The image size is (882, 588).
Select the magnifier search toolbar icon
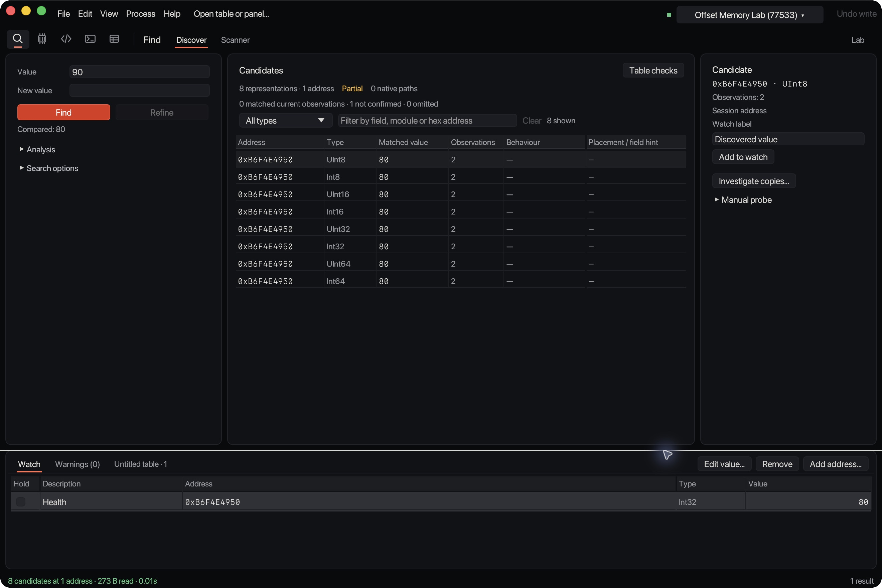(18, 39)
